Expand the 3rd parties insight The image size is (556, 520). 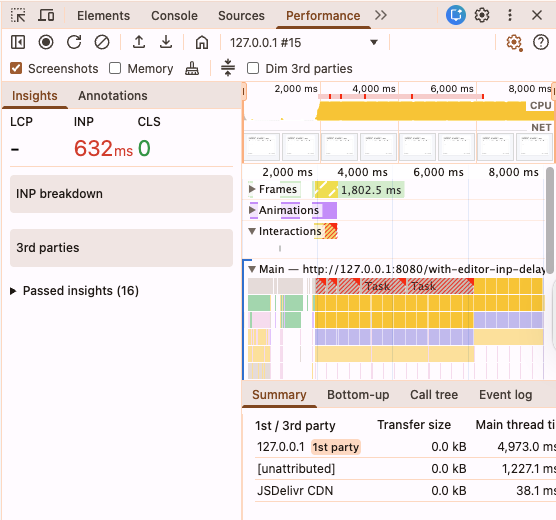pyautogui.click(x=121, y=248)
